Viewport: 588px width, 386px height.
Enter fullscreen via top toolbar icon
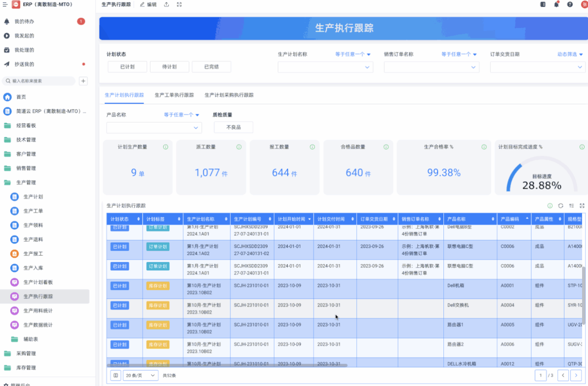(x=179, y=4)
